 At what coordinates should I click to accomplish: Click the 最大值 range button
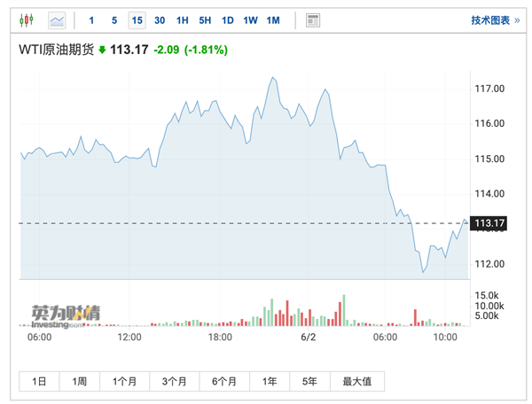[x=357, y=382]
